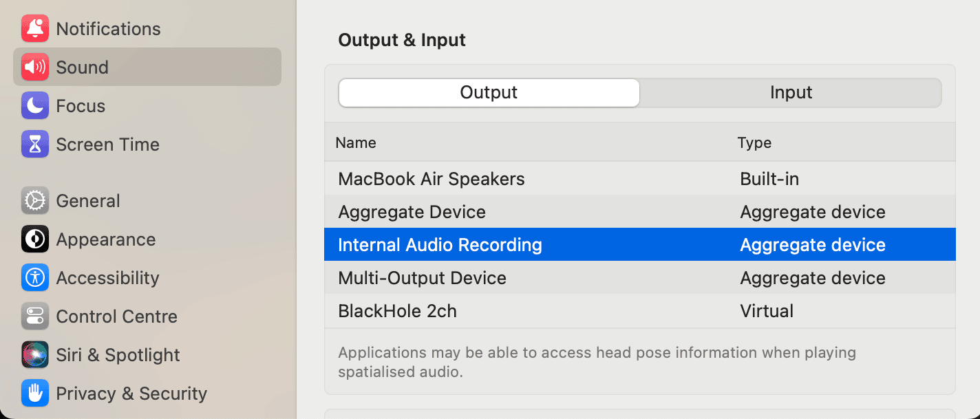Click the Name column header
Screen dimensions: 980x419
[356, 142]
